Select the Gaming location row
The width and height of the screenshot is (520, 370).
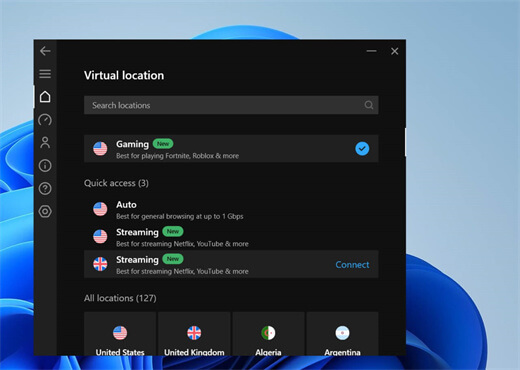click(x=231, y=149)
